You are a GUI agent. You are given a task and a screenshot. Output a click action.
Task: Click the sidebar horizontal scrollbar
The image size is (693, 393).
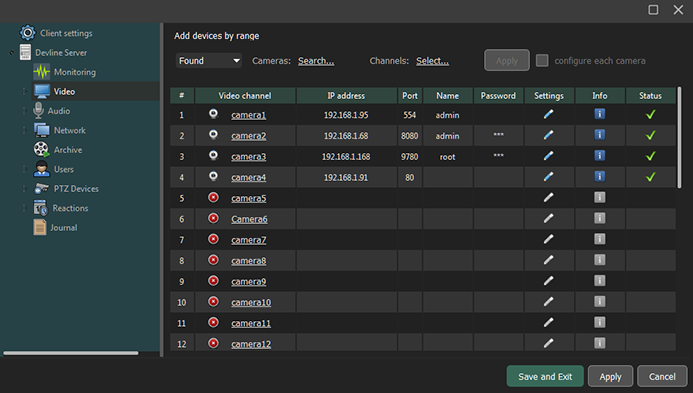click(71, 353)
